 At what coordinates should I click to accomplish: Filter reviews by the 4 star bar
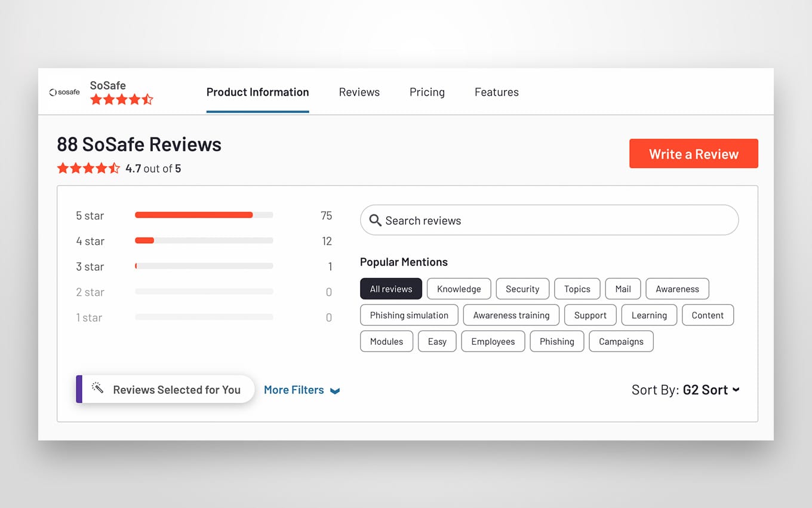click(204, 241)
